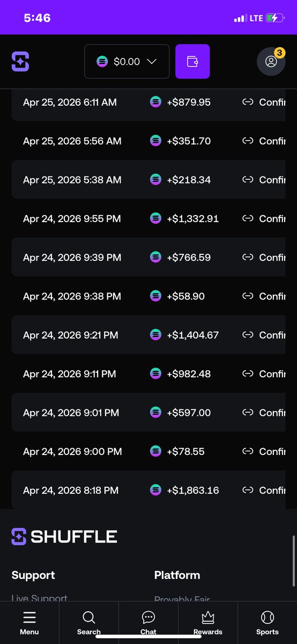
Task: Open the Provably Fair footer link
Action: tap(182, 599)
